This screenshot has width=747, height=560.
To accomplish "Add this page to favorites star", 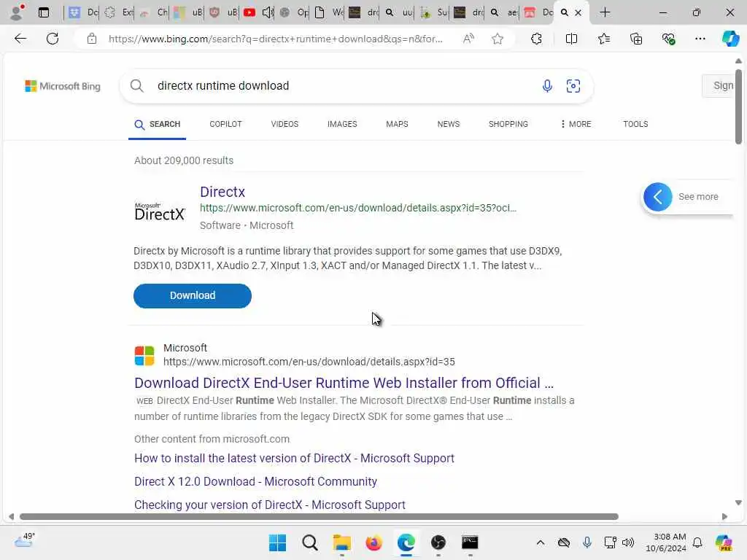I will 498,39.
